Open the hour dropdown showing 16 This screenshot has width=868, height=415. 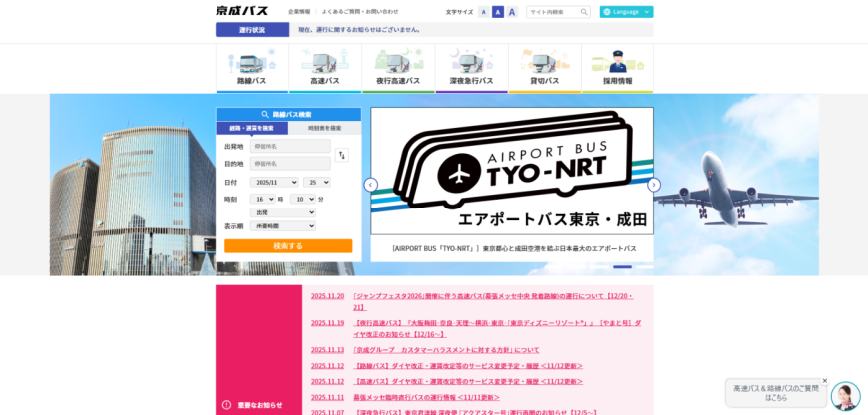pyautogui.click(x=263, y=199)
